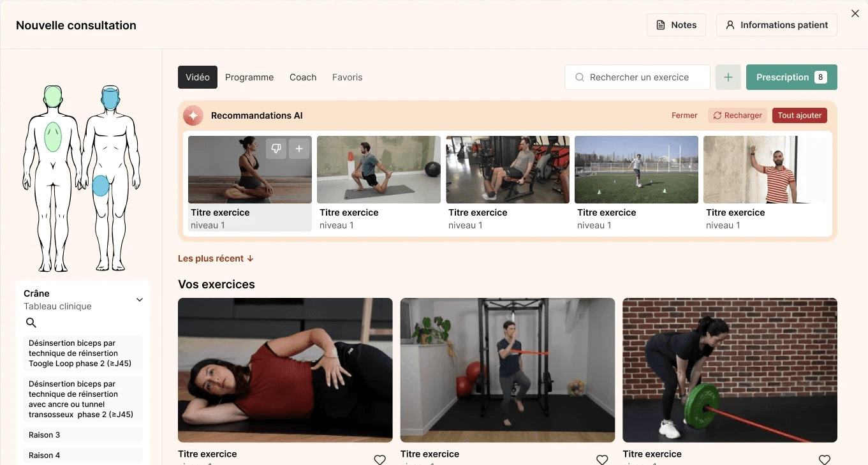Open the Prescription list
The height and width of the screenshot is (465, 868).
(x=791, y=77)
